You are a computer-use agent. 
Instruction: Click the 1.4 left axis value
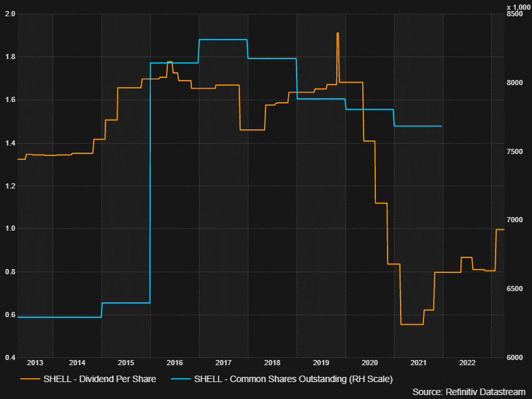pos(10,143)
